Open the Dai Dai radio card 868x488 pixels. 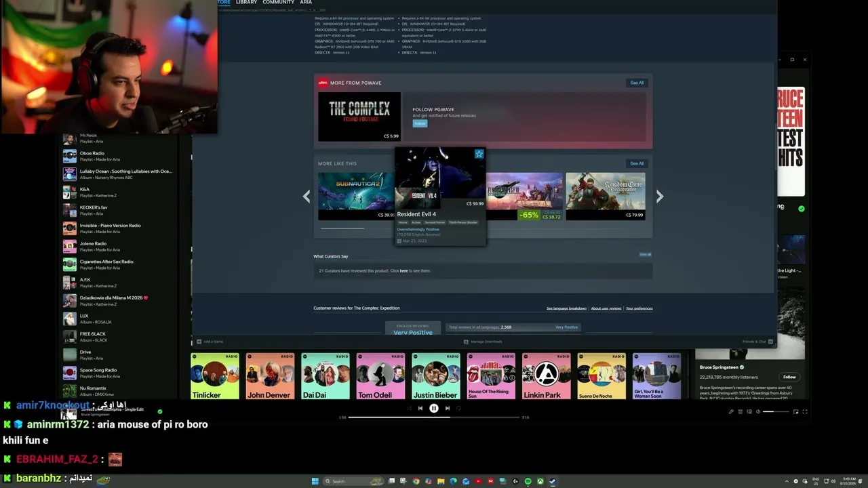(325, 376)
